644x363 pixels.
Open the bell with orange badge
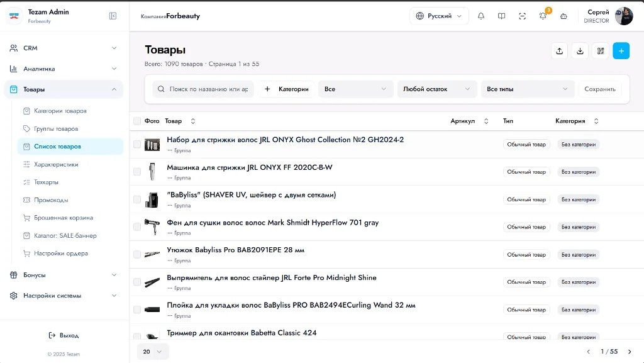pos(543,16)
